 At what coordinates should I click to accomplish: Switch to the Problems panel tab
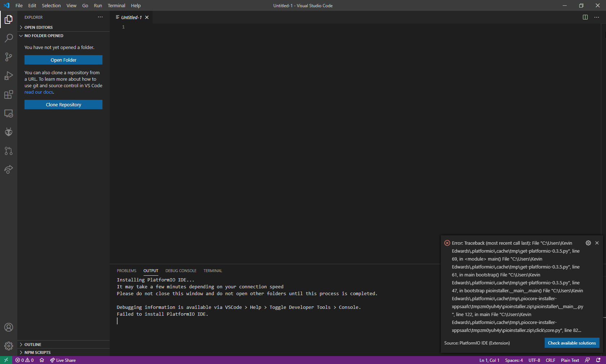pos(127,271)
